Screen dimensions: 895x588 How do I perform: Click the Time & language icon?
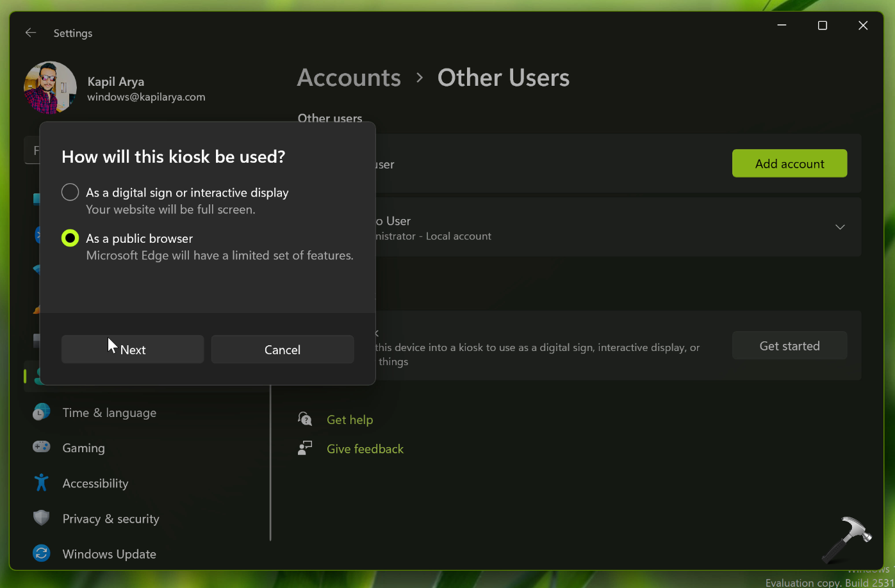[42, 412]
